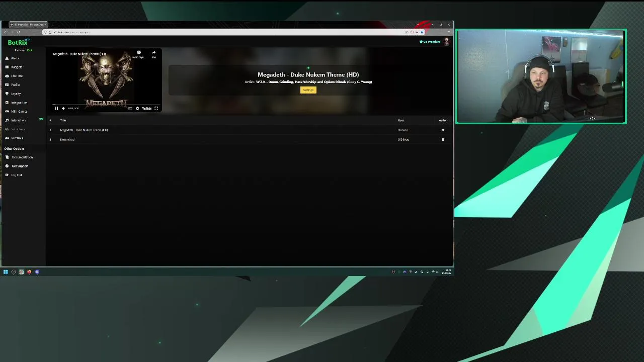Skip the Megadeth song with forward icon
Screen dimensions: 644x362
click(443, 130)
